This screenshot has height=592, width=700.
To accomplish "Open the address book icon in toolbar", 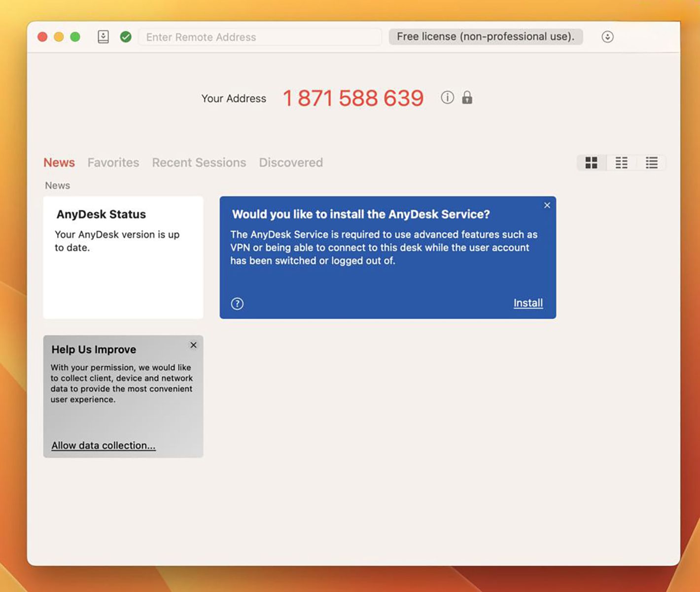I will pos(103,37).
